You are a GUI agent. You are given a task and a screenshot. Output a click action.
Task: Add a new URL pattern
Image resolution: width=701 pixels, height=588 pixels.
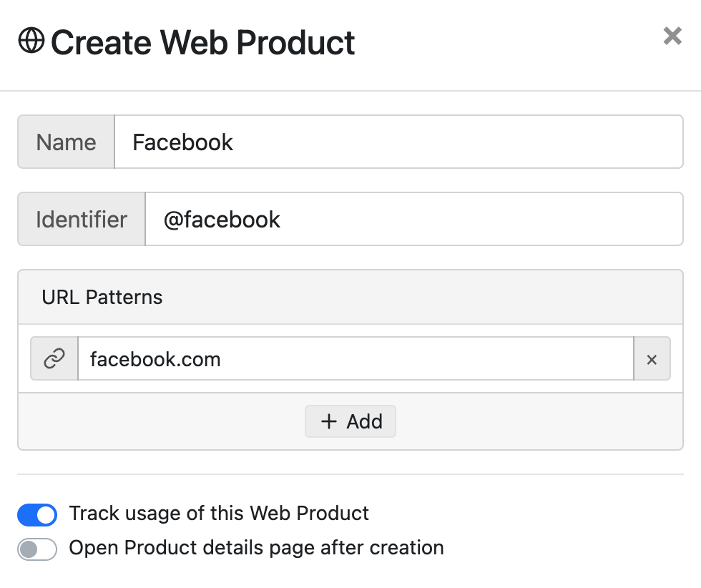(350, 421)
